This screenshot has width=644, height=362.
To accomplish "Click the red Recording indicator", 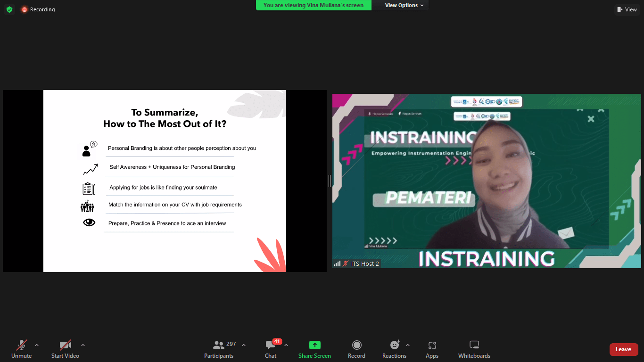I will (38, 9).
